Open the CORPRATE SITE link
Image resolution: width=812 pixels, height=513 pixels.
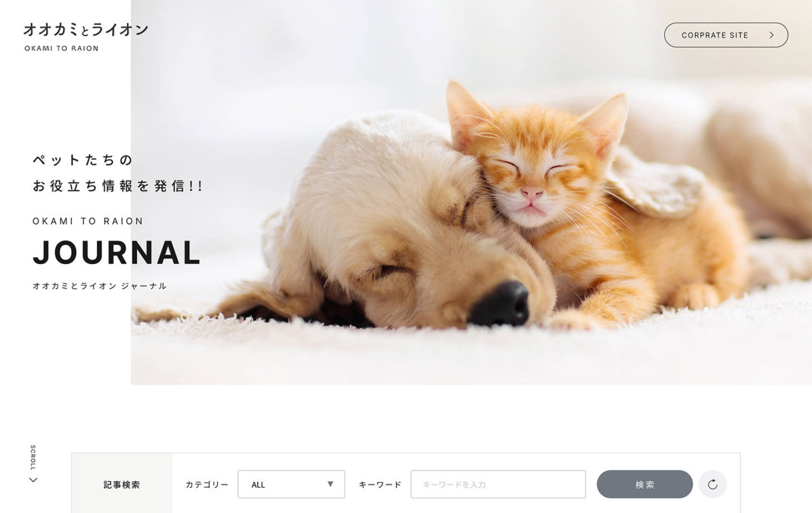click(x=726, y=35)
